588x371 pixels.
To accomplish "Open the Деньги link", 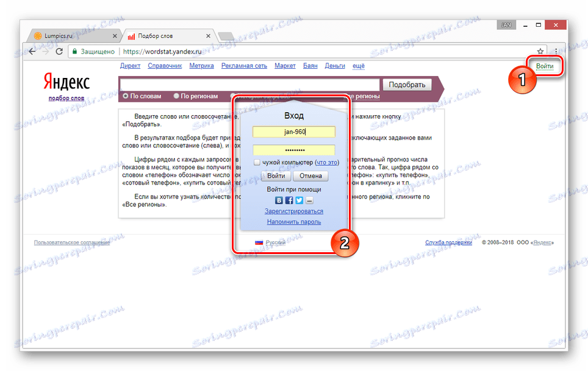I will click(335, 66).
